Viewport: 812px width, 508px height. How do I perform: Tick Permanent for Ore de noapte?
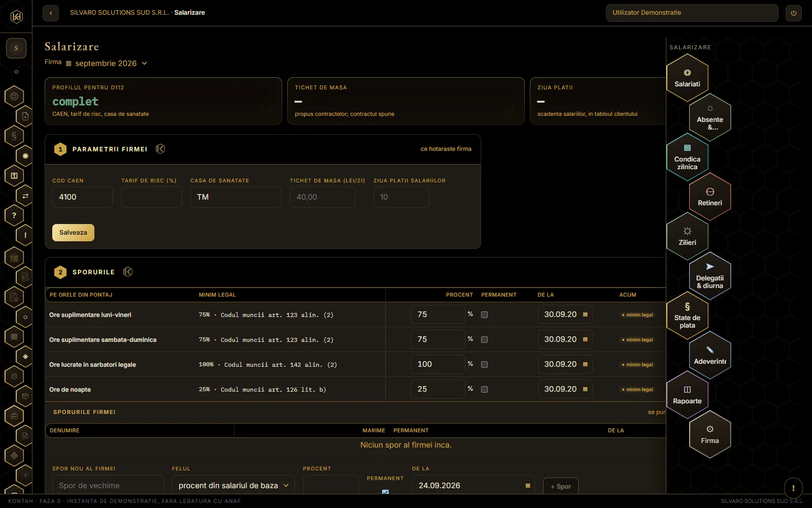(x=484, y=390)
